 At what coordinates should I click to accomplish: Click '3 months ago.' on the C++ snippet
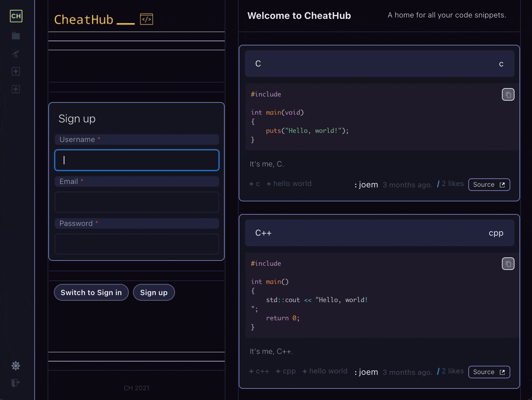pos(408,372)
